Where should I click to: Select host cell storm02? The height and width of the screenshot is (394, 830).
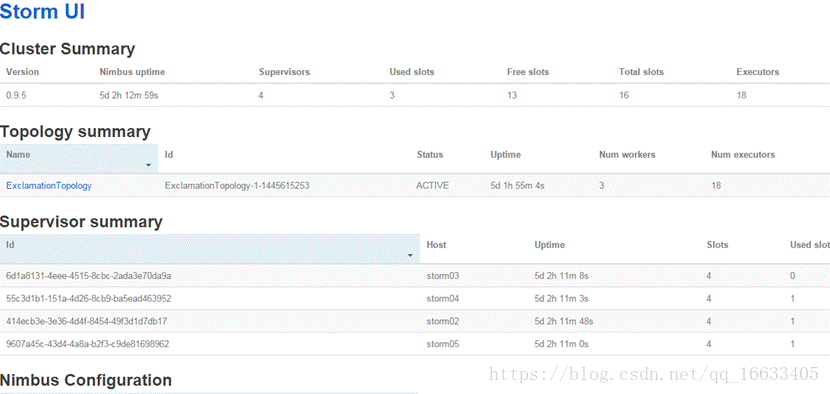(443, 321)
